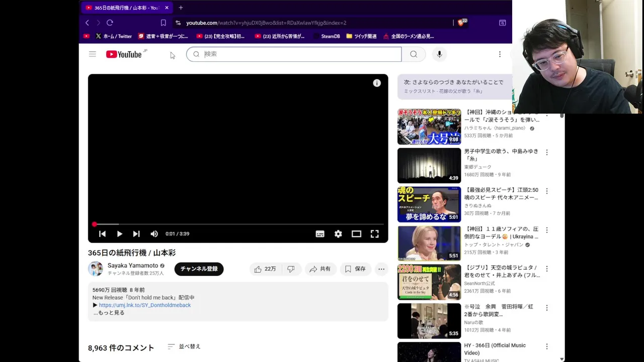Open ツイッチ関連 bookmark folder
The width and height of the screenshot is (644, 362).
(361, 36)
